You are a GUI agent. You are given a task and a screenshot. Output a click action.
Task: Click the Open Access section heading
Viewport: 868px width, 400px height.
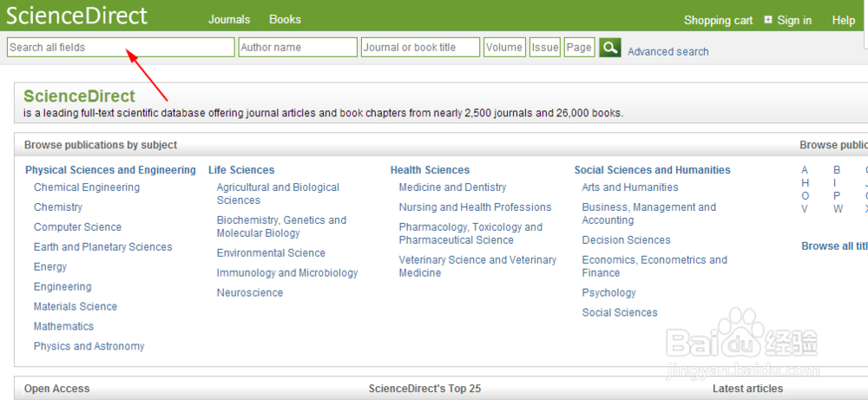coord(57,389)
